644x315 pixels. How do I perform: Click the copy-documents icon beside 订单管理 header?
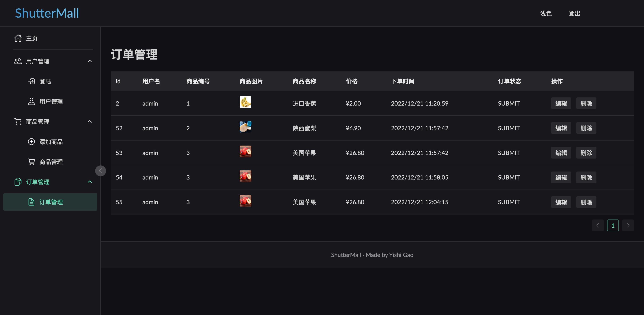(x=18, y=182)
